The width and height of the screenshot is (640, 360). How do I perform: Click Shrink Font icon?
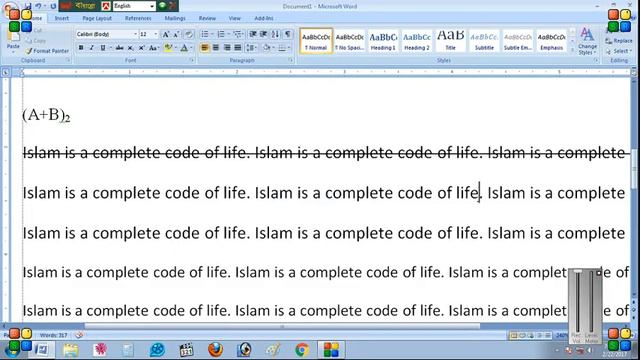(176, 34)
